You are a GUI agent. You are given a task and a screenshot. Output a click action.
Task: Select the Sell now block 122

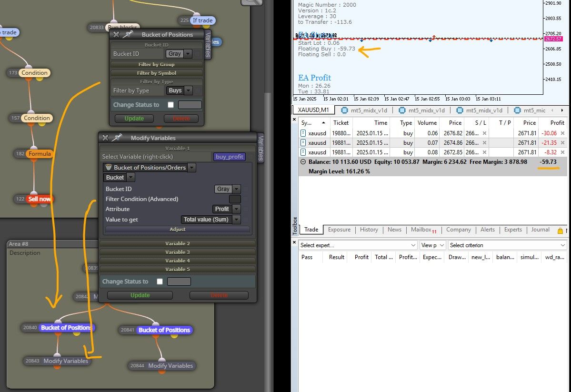pos(40,199)
